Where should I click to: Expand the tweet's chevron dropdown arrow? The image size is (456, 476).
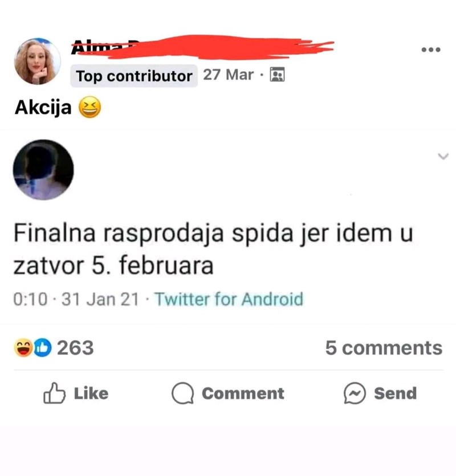[x=443, y=157]
